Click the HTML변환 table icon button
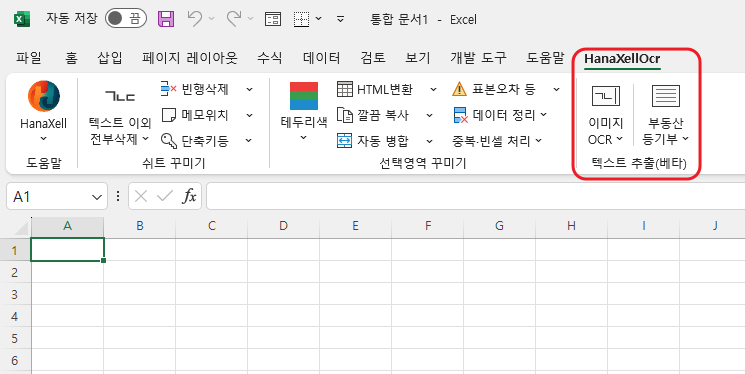745x374 pixels. [x=375, y=88]
